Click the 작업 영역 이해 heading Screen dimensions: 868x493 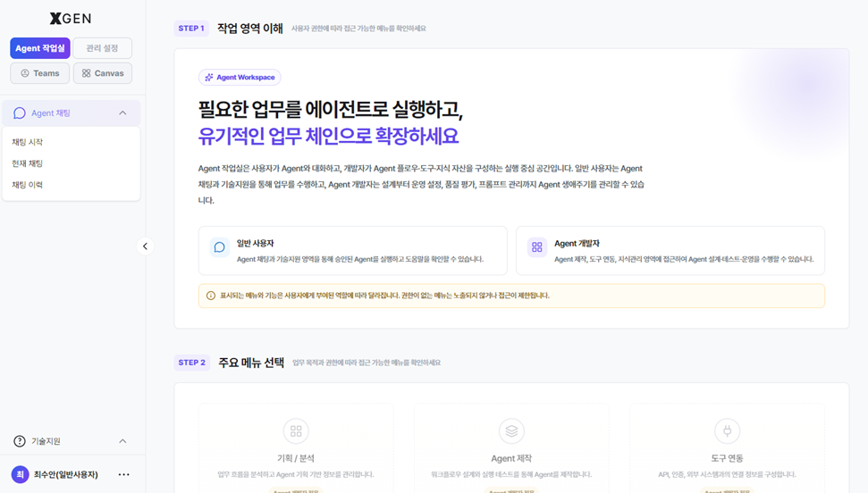[249, 29]
